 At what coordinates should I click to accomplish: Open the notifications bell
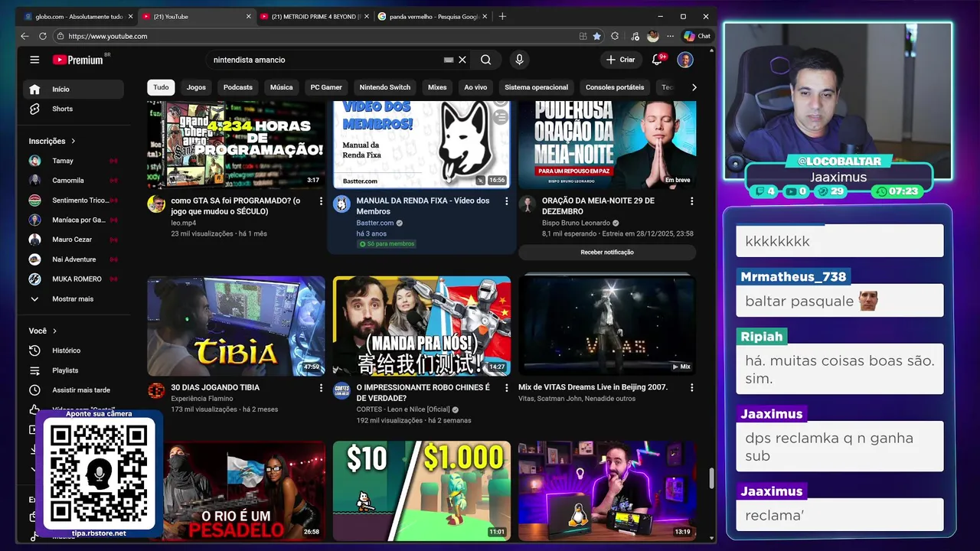pos(657,60)
